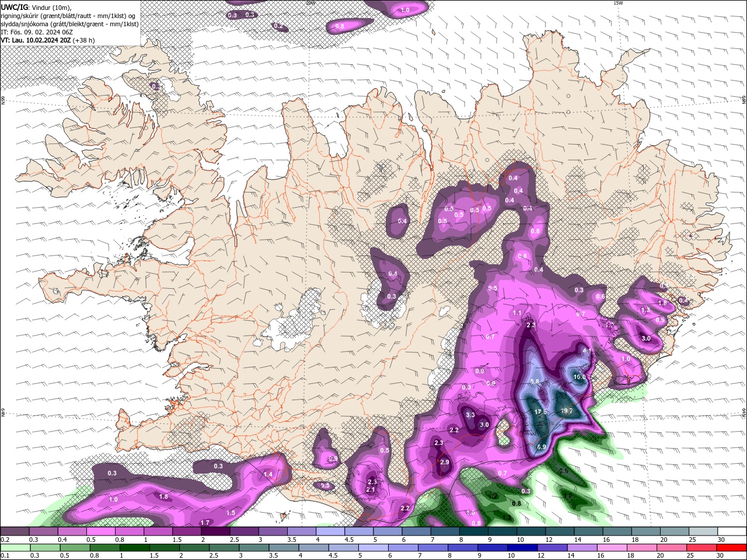Click the 'slydda/snjókoma' legend description line

pos(69,24)
